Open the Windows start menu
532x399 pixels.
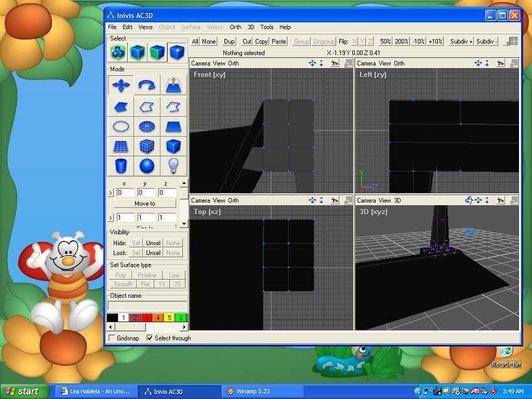coord(24,391)
